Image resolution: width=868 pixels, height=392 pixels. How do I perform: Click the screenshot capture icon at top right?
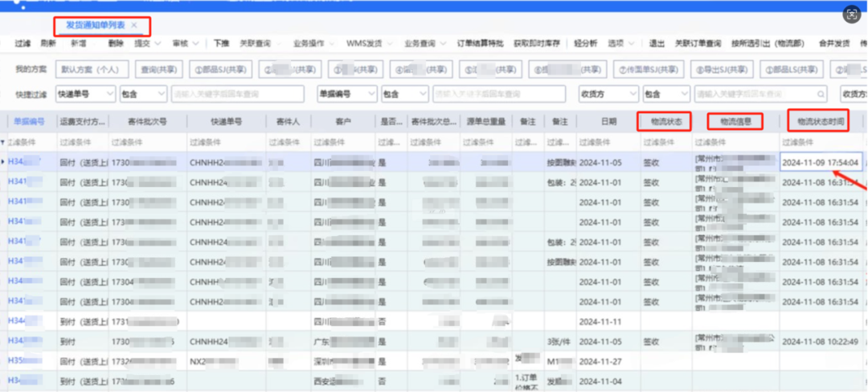pyautogui.click(x=852, y=15)
